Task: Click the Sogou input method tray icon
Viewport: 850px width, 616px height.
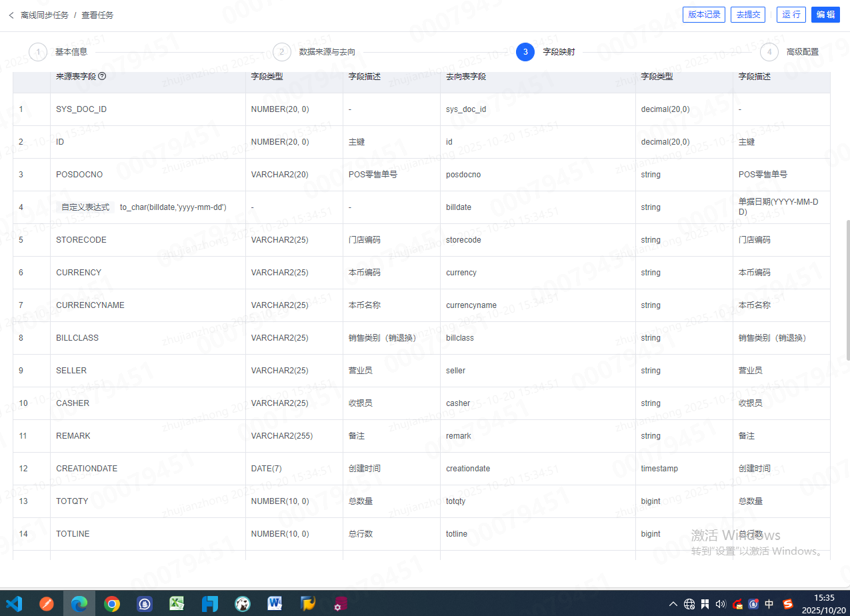Action: coord(788,604)
